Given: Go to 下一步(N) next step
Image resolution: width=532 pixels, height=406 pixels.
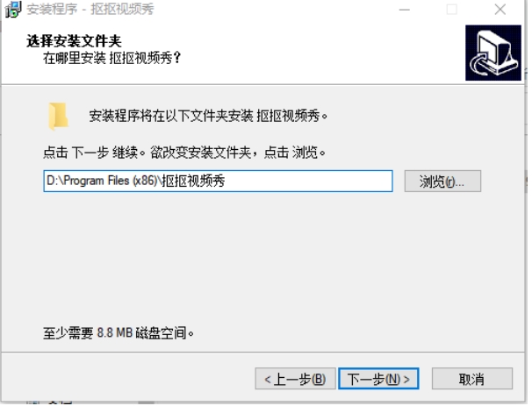Looking at the screenshot, I should pos(378,379).
